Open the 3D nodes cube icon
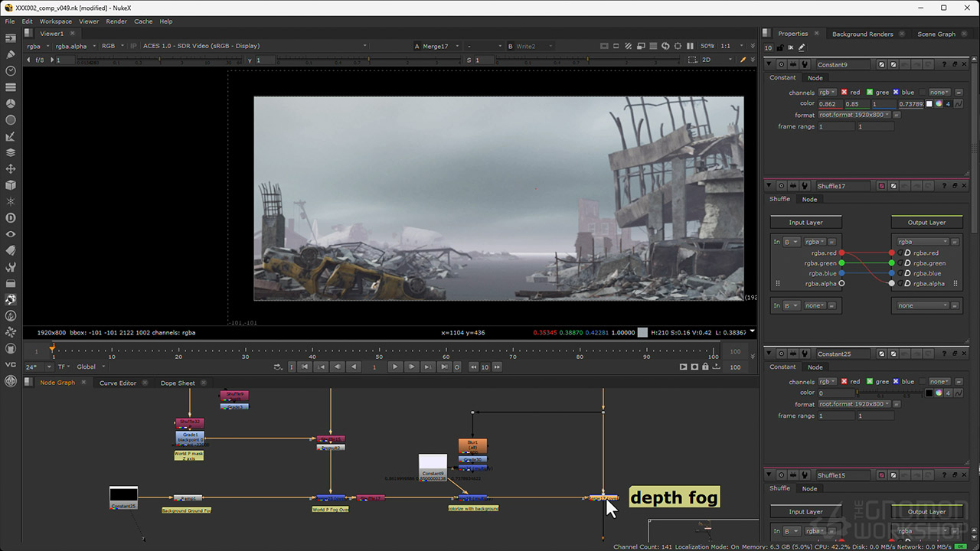 point(11,185)
